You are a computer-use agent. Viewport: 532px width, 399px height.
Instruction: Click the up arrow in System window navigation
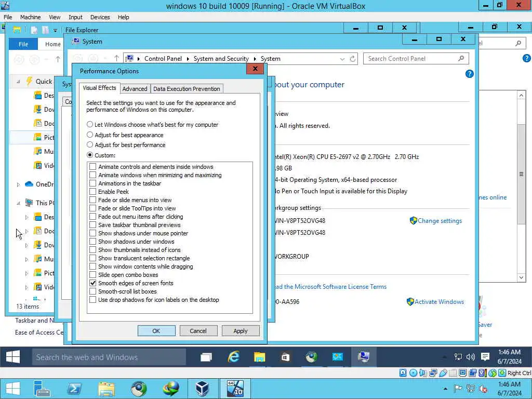pos(116,58)
